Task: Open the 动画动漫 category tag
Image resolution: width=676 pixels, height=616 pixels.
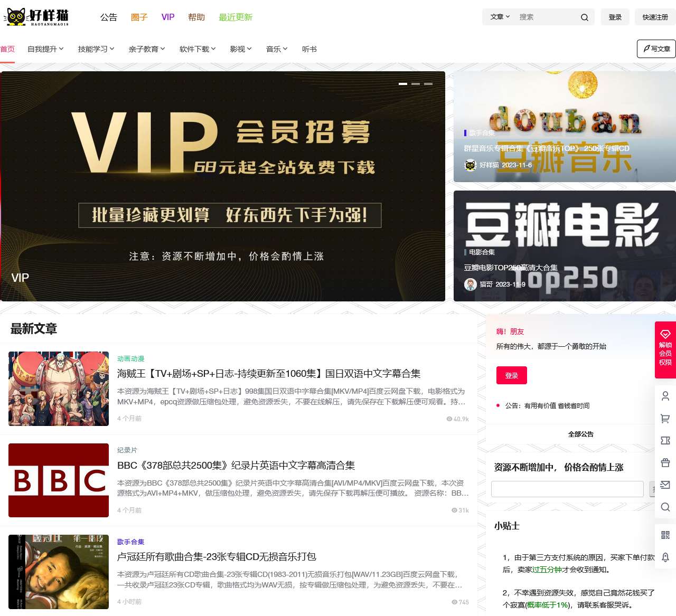Action: pyautogui.click(x=130, y=358)
